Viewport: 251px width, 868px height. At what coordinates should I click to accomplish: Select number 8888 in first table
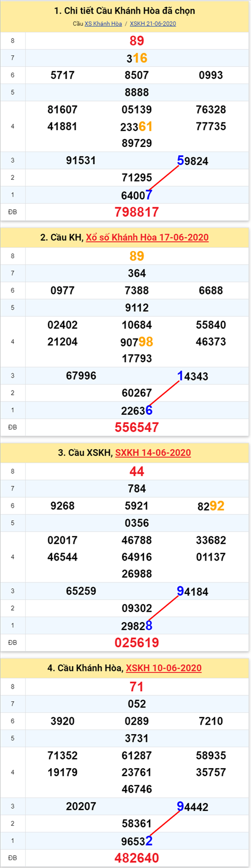[x=136, y=93]
